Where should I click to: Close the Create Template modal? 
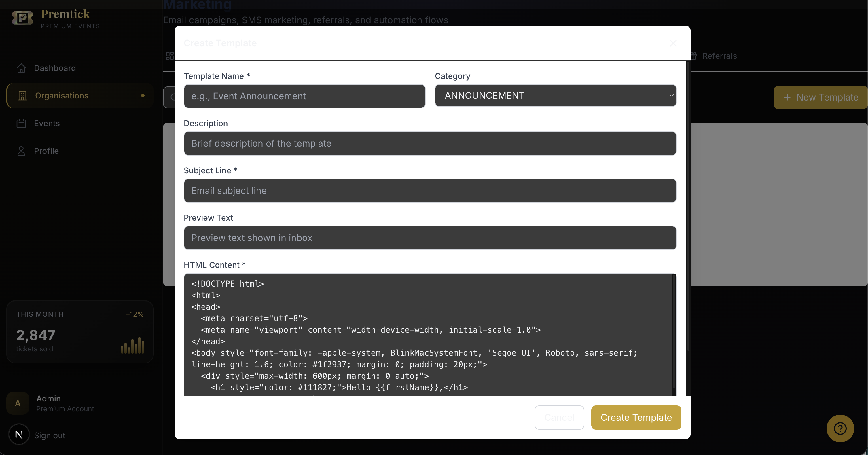click(x=673, y=43)
